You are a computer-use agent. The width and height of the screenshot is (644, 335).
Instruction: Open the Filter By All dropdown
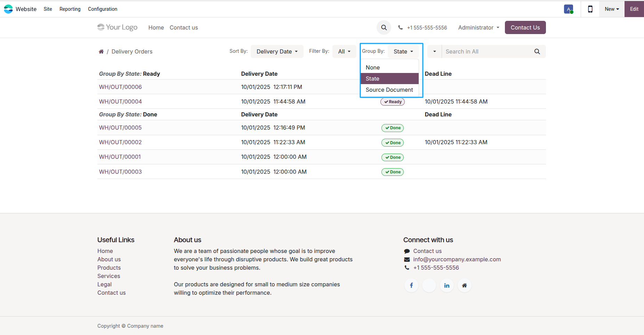344,51
